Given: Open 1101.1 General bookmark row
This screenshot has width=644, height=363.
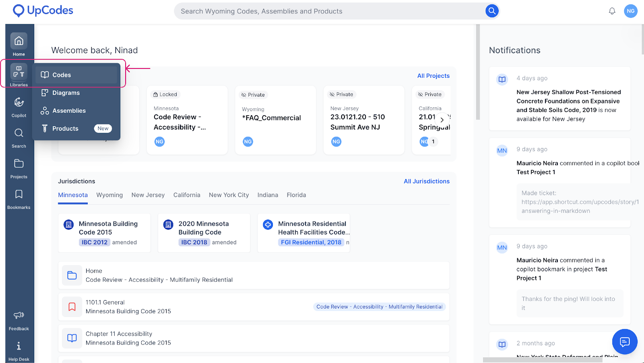Looking at the screenshot, I should 254,307.
